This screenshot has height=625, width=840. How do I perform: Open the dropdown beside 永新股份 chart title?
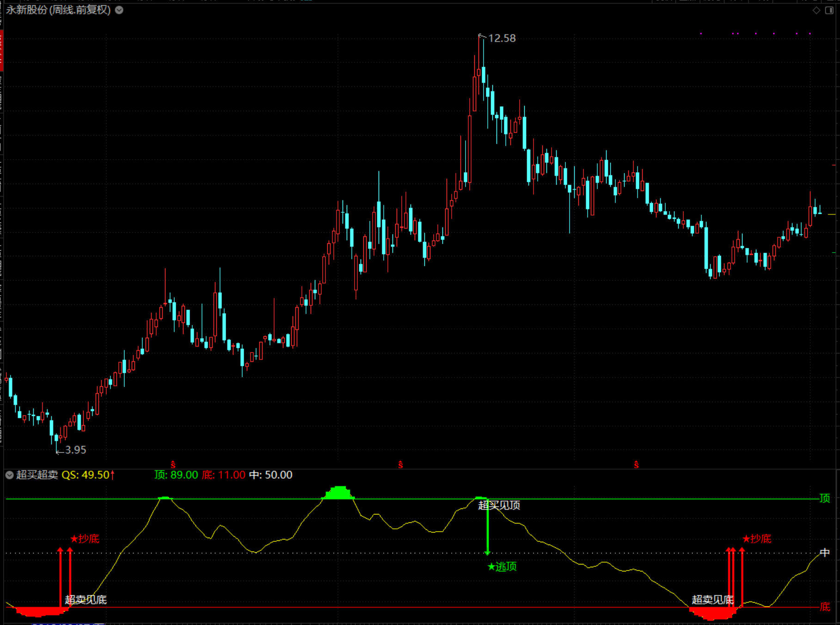(x=119, y=10)
